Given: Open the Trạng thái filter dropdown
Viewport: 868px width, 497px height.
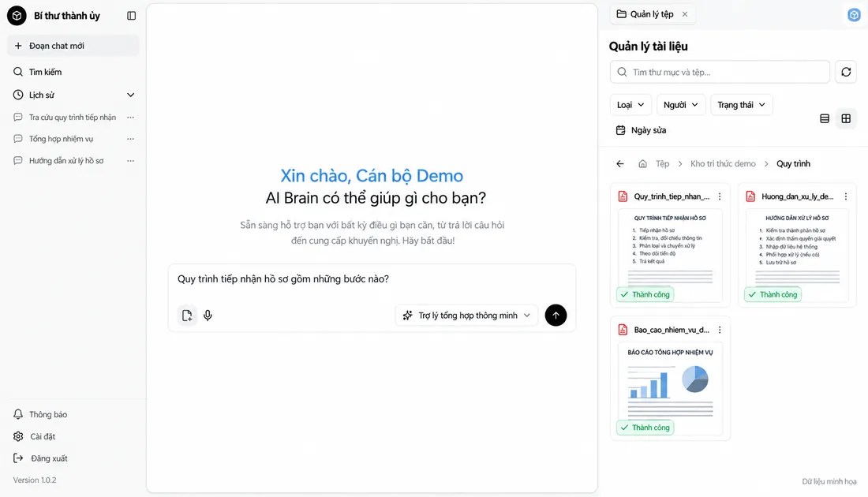Looking at the screenshot, I should 741,105.
